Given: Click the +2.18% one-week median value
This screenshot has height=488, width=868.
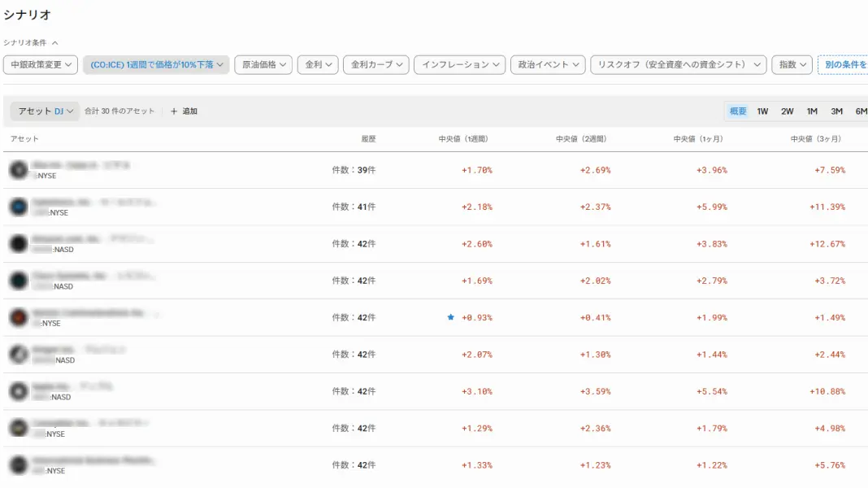Looking at the screenshot, I should point(476,207).
